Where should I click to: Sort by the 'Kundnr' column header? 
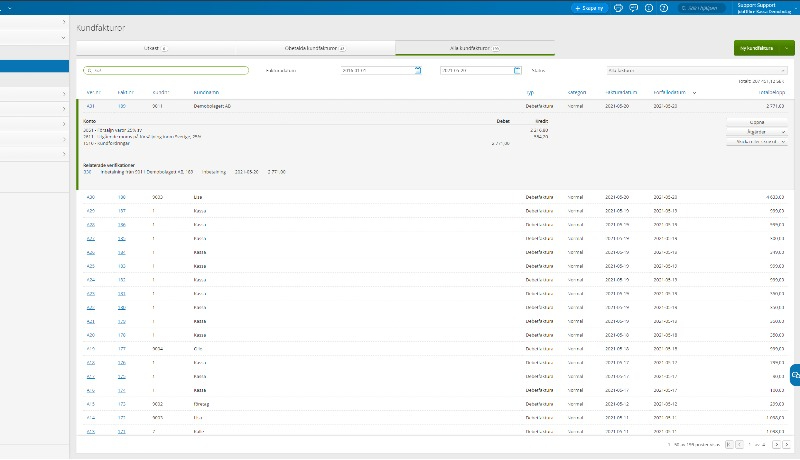coord(161,92)
